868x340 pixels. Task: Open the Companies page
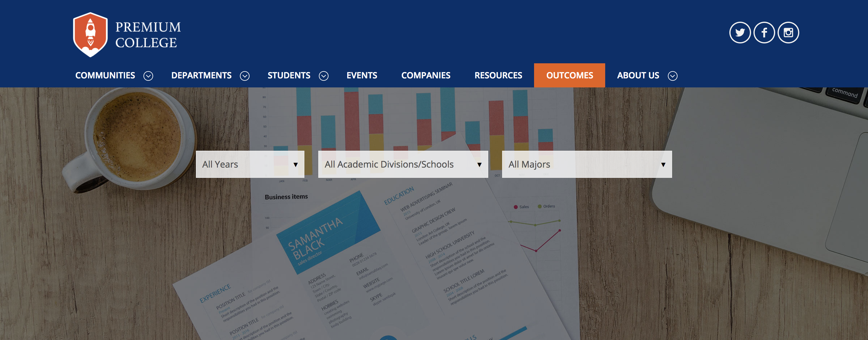(426, 75)
